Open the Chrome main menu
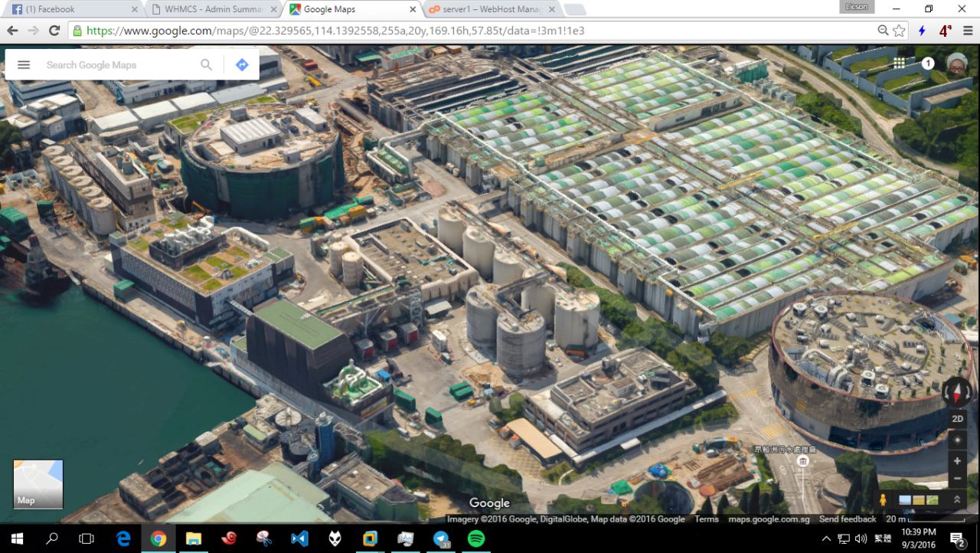 (x=968, y=31)
